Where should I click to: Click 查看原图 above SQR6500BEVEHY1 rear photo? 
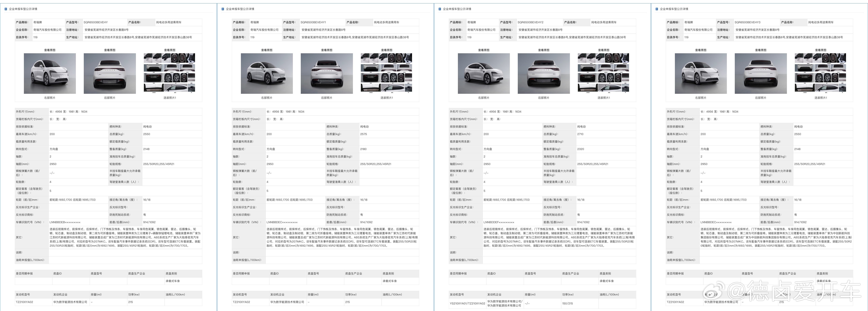(x=327, y=50)
